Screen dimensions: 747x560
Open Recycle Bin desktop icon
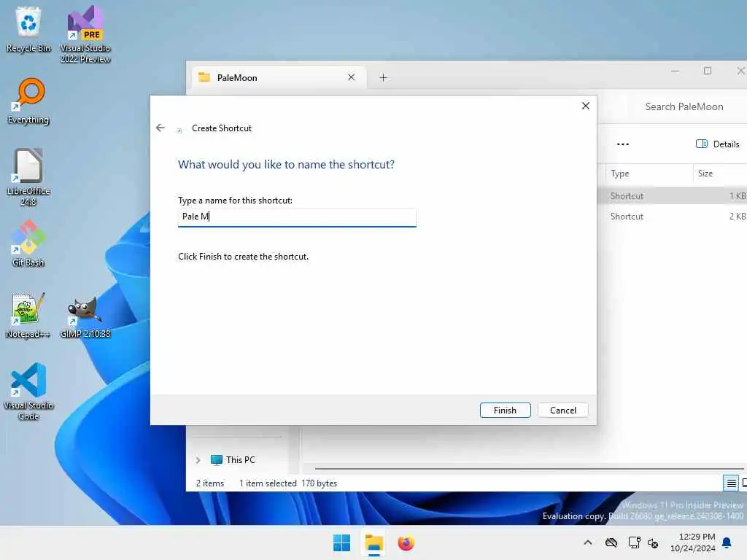tap(28, 29)
